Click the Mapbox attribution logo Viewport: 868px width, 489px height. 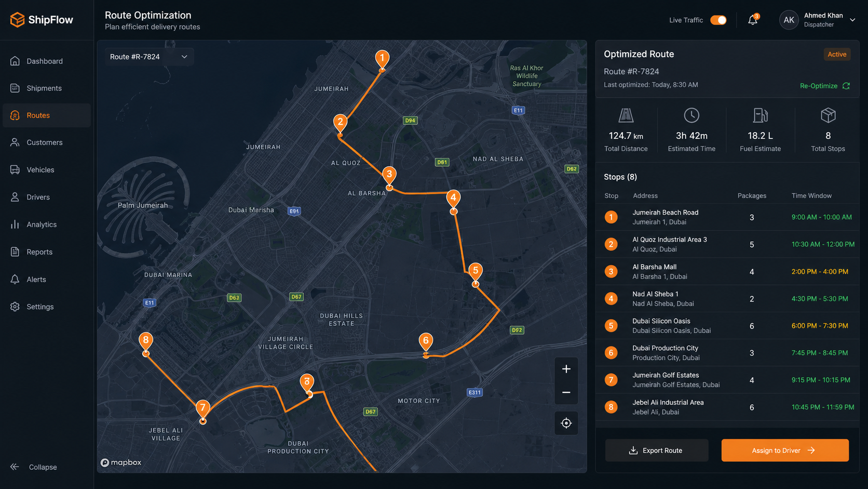(x=121, y=462)
